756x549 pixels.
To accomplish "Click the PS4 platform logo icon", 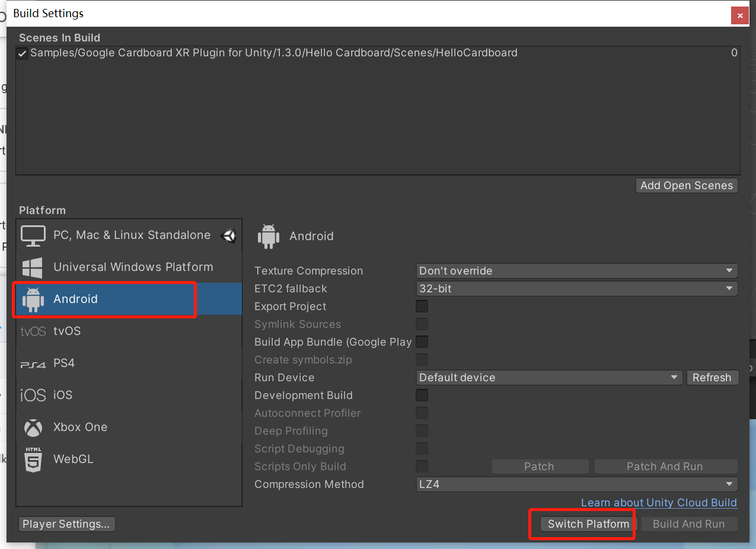I will (33, 363).
